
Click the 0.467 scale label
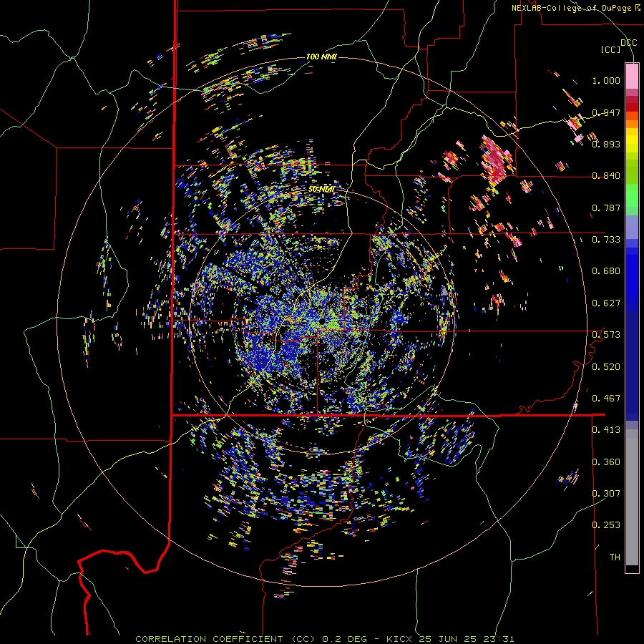coord(606,399)
